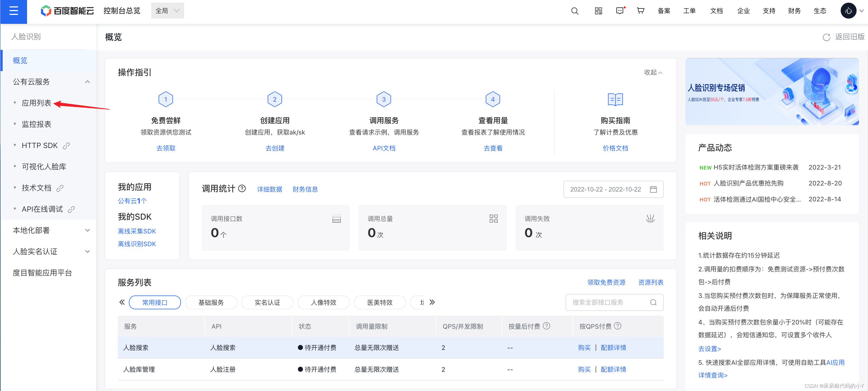The height and width of the screenshot is (391, 868).
Task: Open the hamburger menu button
Action: point(14,11)
